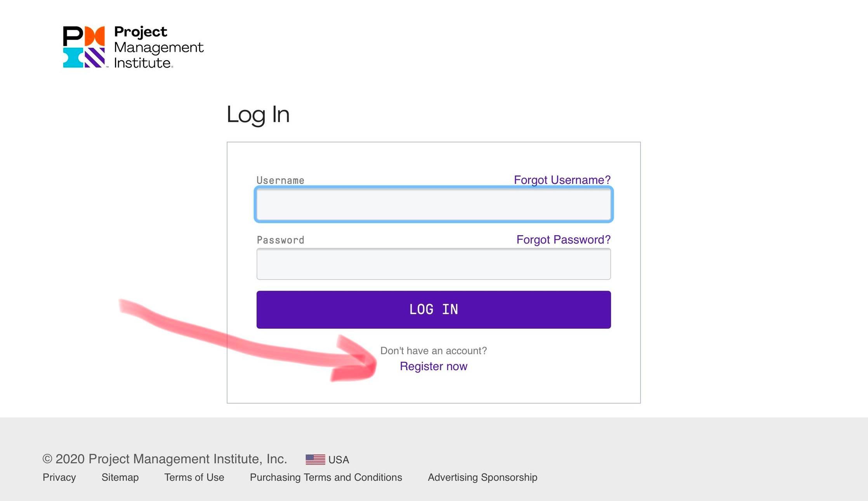Click the USA flag icon
Screen dimensions: 868x501
tap(315, 459)
